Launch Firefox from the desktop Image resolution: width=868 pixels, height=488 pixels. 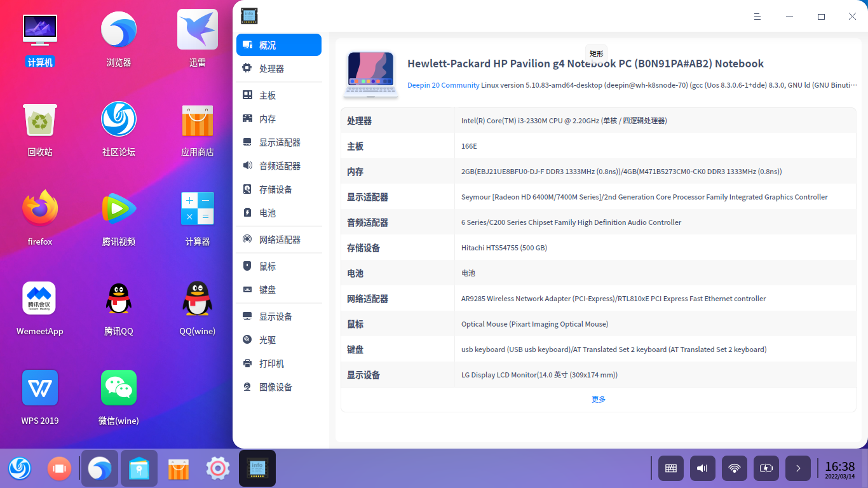coord(39,208)
